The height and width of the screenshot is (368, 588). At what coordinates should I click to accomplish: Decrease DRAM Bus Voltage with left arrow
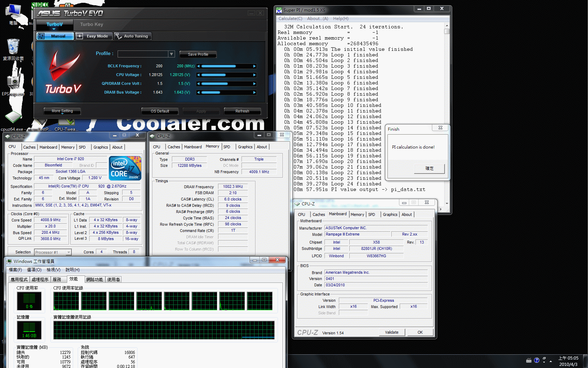198,93
